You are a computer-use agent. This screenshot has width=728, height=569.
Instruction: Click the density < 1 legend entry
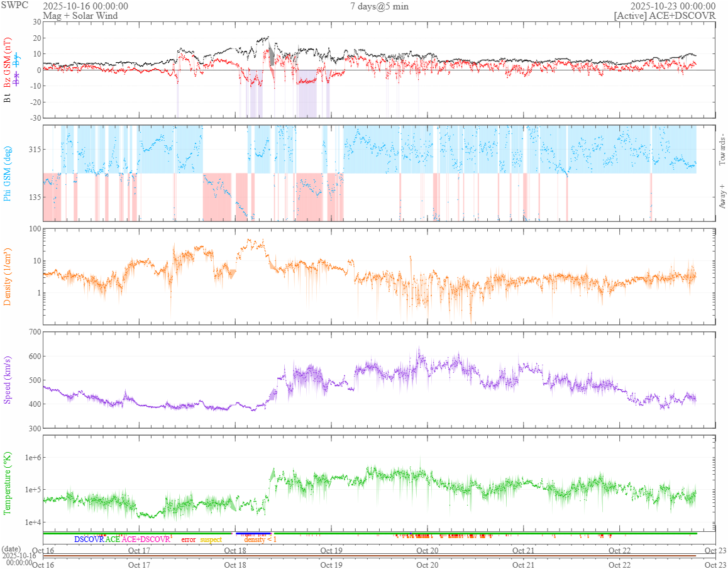tap(260, 539)
